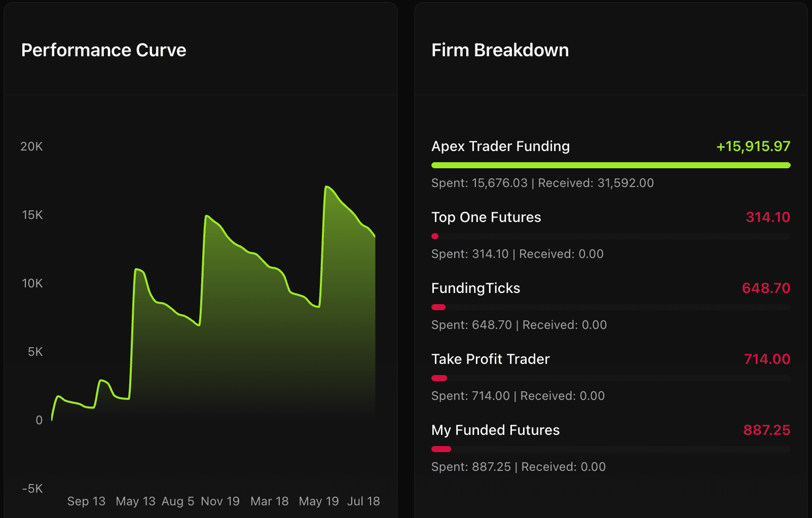This screenshot has width=812, height=518.
Task: Select the My Funded Futures row
Action: pyautogui.click(x=495, y=430)
